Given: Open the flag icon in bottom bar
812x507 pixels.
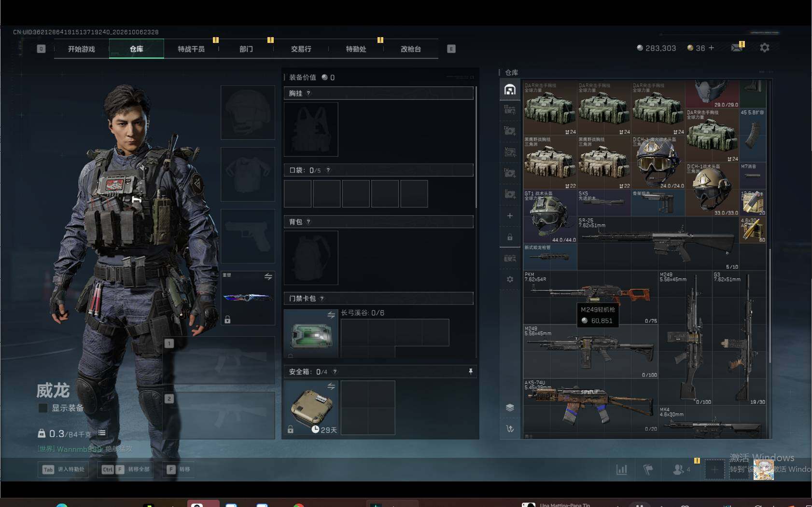Looking at the screenshot, I should point(648,469).
